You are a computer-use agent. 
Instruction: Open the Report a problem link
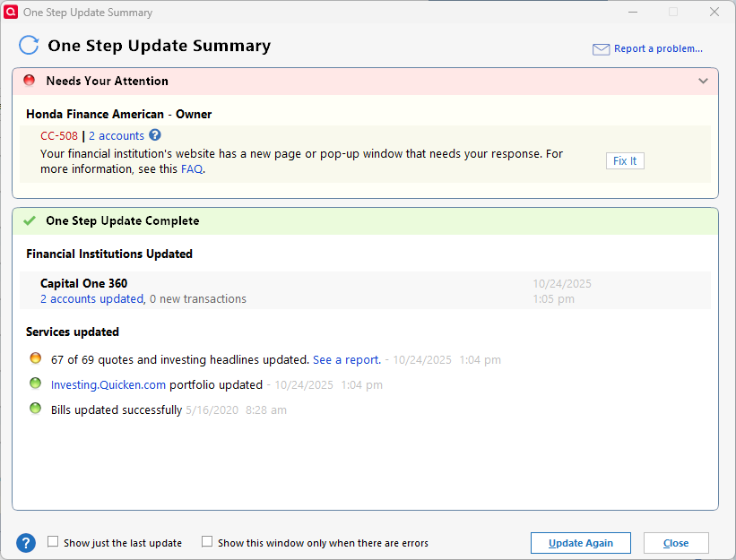click(658, 48)
